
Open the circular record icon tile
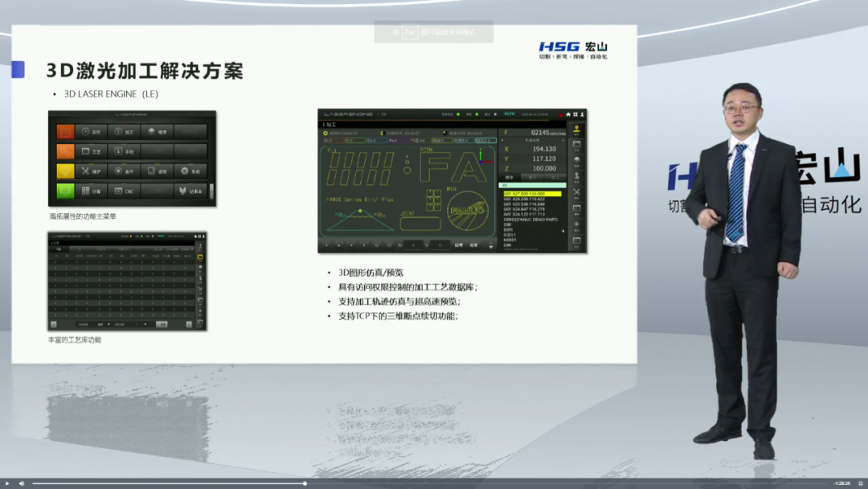124,171
